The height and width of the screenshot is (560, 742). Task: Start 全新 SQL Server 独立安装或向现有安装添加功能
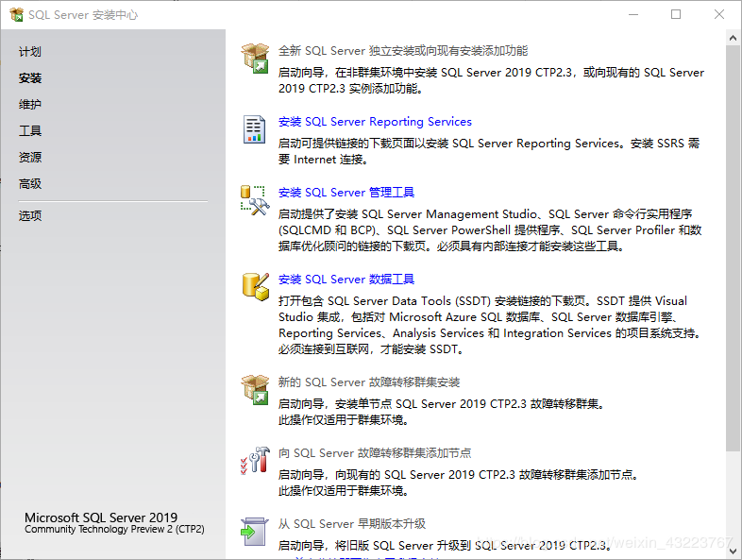coord(403,51)
